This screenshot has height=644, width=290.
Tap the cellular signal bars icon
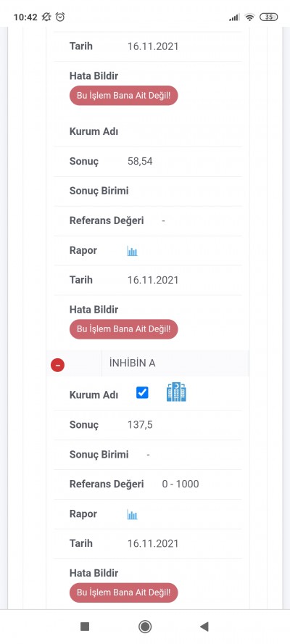pos(234,17)
